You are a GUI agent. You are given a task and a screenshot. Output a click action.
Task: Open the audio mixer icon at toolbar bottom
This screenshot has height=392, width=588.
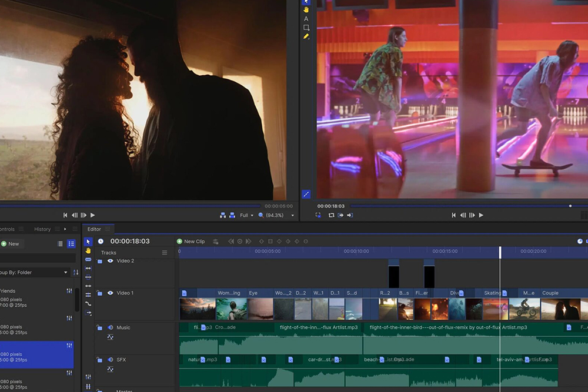88,377
